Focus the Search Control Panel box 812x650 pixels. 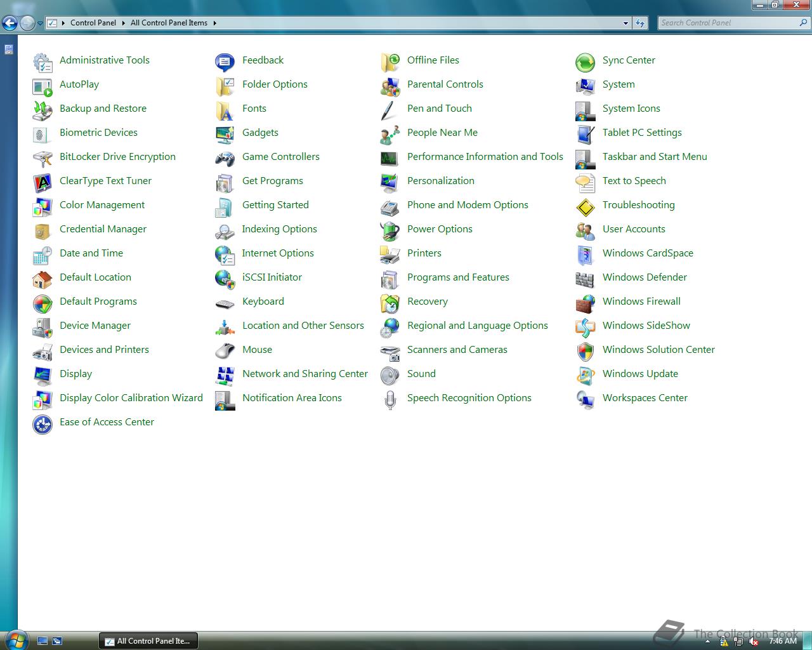(x=728, y=23)
